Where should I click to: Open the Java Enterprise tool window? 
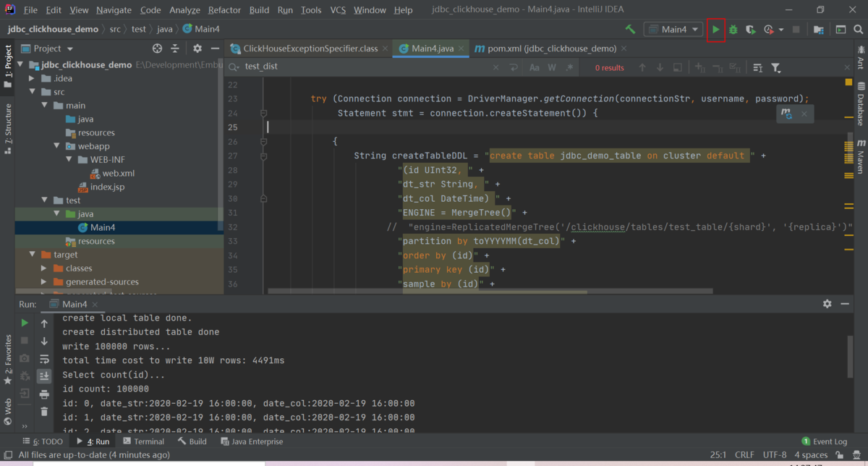tap(252, 441)
